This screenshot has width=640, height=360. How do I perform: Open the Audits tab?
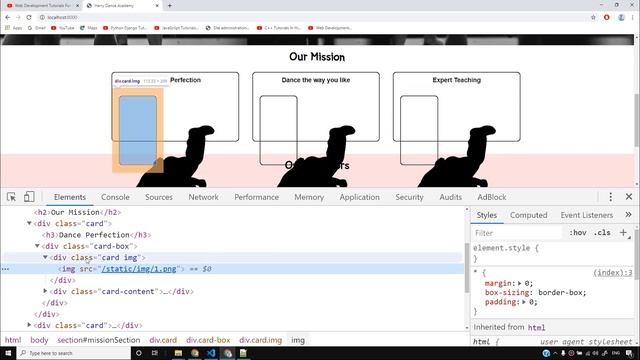pos(451,197)
